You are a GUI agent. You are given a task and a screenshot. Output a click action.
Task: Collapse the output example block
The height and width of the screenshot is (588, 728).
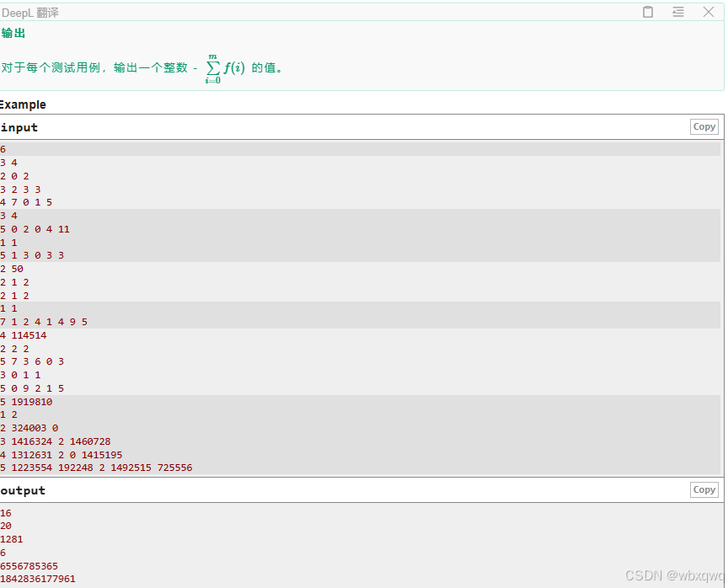[24, 490]
